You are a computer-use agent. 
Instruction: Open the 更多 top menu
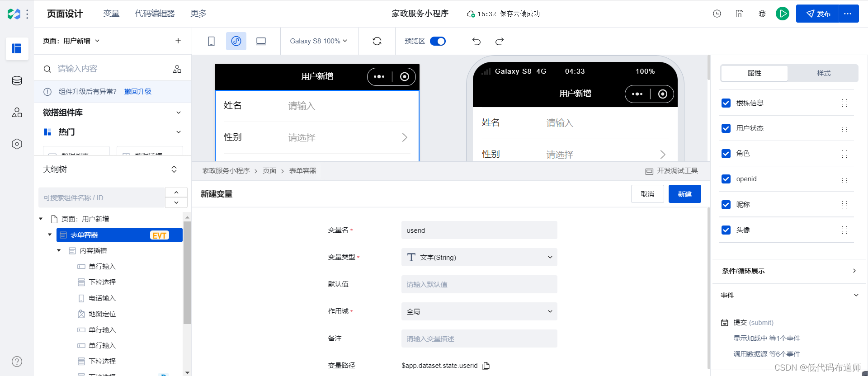pos(198,14)
